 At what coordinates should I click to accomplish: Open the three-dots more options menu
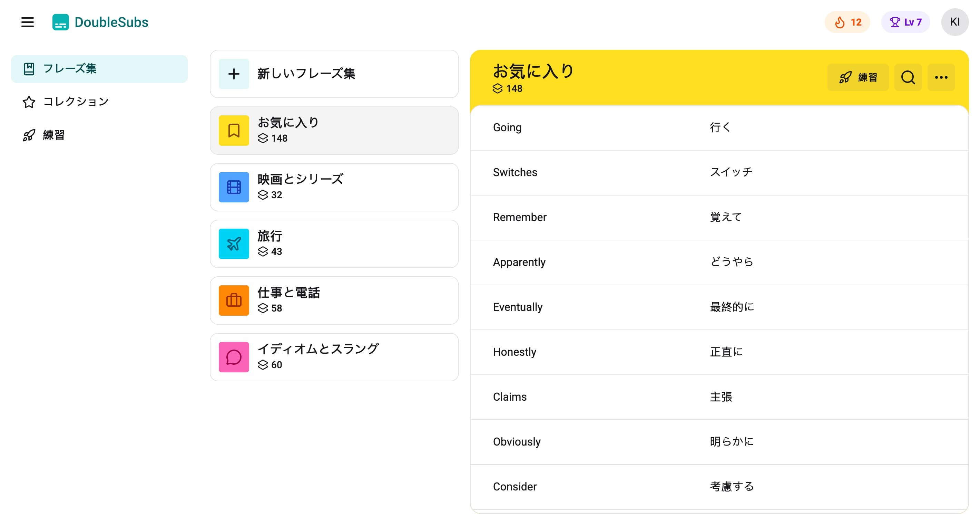[x=941, y=77]
